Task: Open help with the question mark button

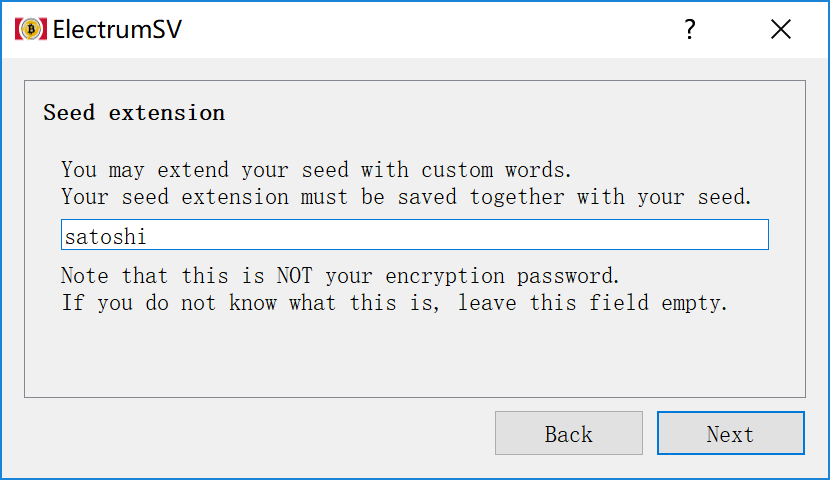Action: 689,29
